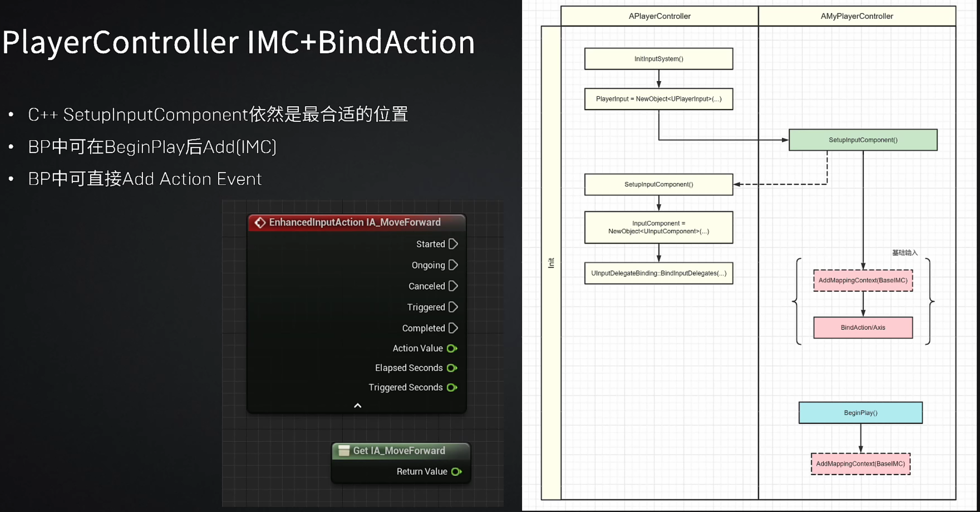Click the APlayerController column header
The height and width of the screenshot is (512, 980).
(x=659, y=16)
